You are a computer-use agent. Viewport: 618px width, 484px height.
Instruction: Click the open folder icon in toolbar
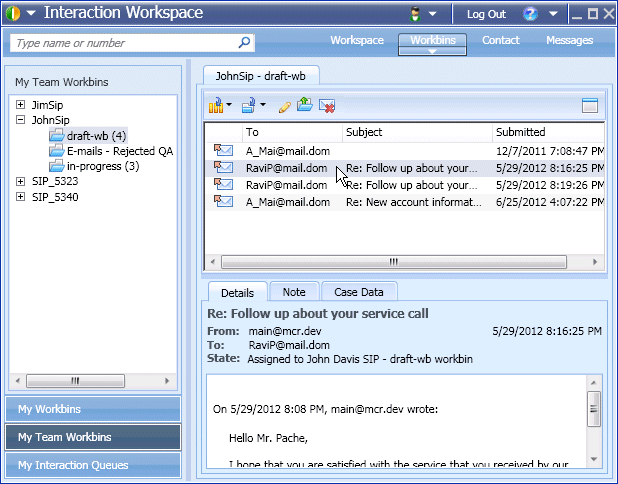[x=305, y=105]
